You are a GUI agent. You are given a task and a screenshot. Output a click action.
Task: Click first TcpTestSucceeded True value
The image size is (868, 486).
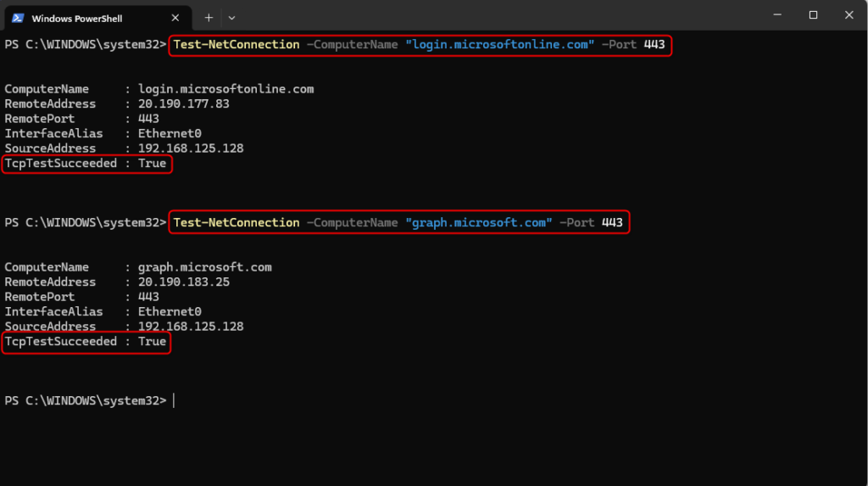[153, 164]
